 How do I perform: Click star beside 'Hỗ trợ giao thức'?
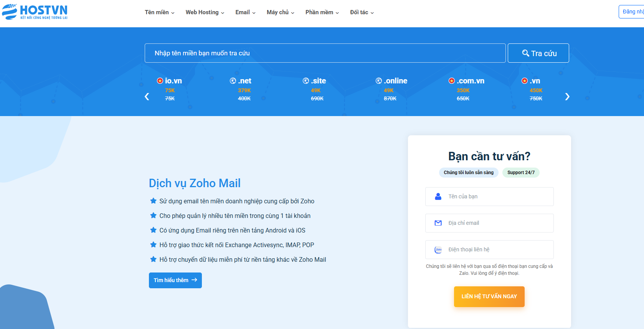tap(153, 244)
